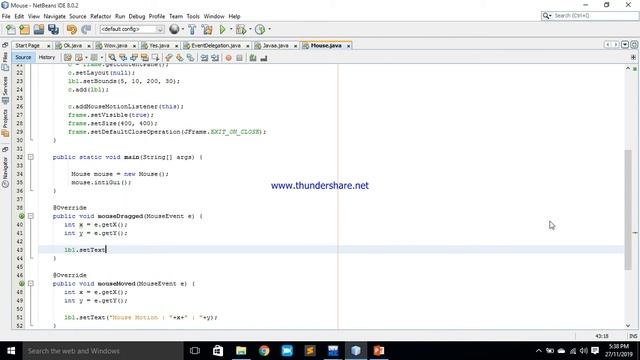640x360 pixels.
Task: Open File Explorer from the taskbar
Action: click(x=241, y=351)
